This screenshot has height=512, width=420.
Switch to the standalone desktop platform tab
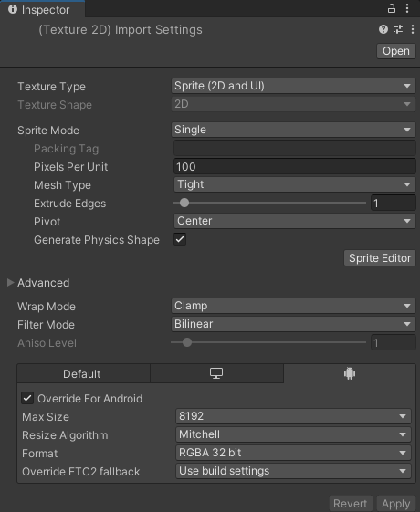click(216, 373)
